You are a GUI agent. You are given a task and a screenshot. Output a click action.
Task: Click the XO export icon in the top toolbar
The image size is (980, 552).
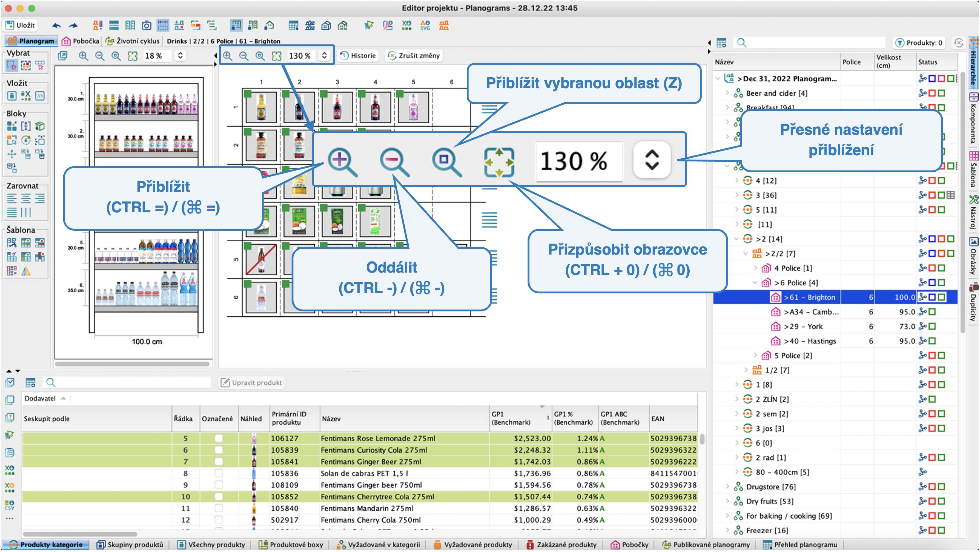click(x=407, y=25)
